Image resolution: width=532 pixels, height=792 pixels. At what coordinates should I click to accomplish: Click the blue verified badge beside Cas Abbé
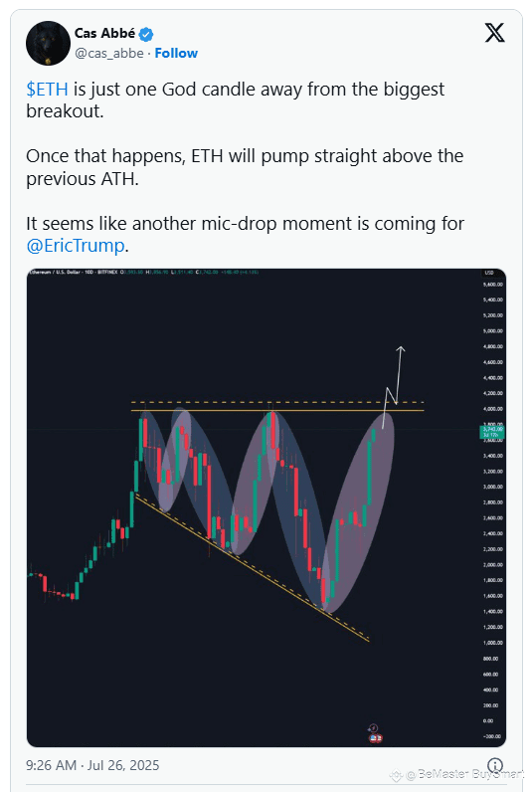tap(146, 35)
